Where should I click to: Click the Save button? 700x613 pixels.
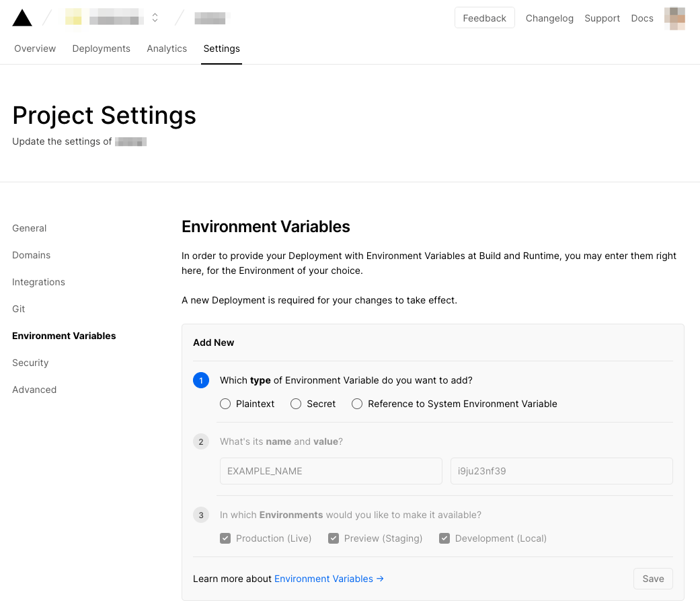653,579
